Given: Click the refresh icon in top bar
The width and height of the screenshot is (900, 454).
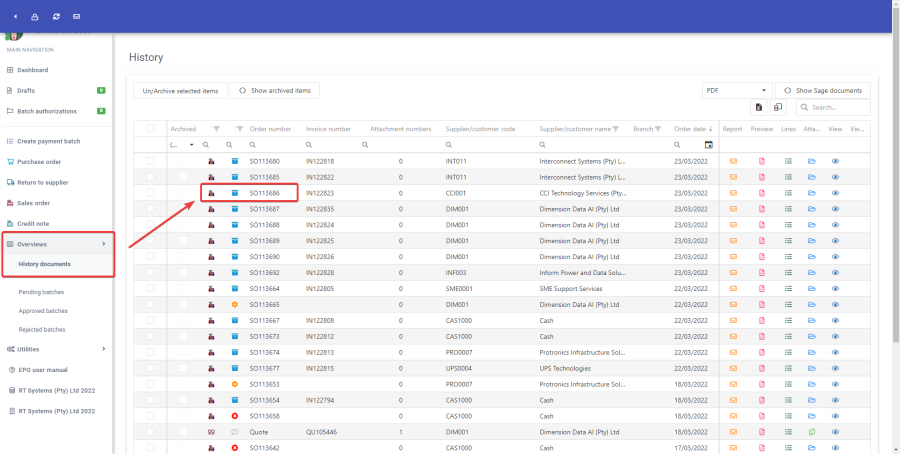Looking at the screenshot, I should pyautogui.click(x=55, y=16).
